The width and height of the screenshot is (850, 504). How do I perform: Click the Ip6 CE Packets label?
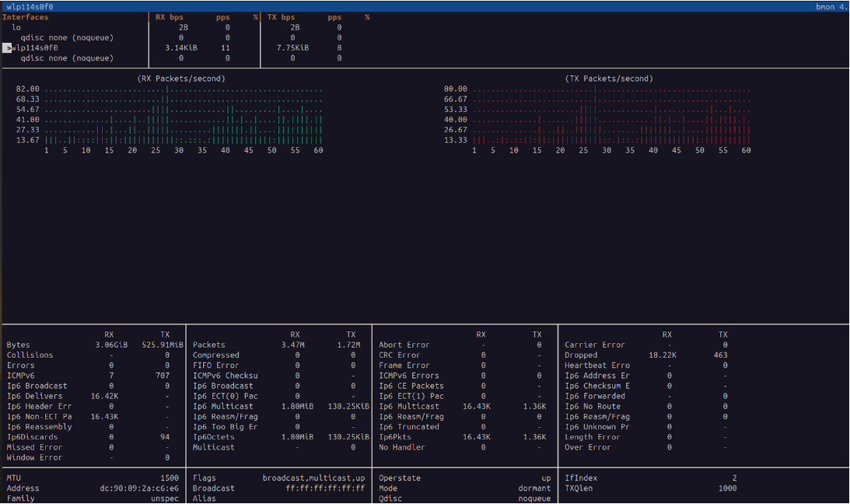(411, 387)
